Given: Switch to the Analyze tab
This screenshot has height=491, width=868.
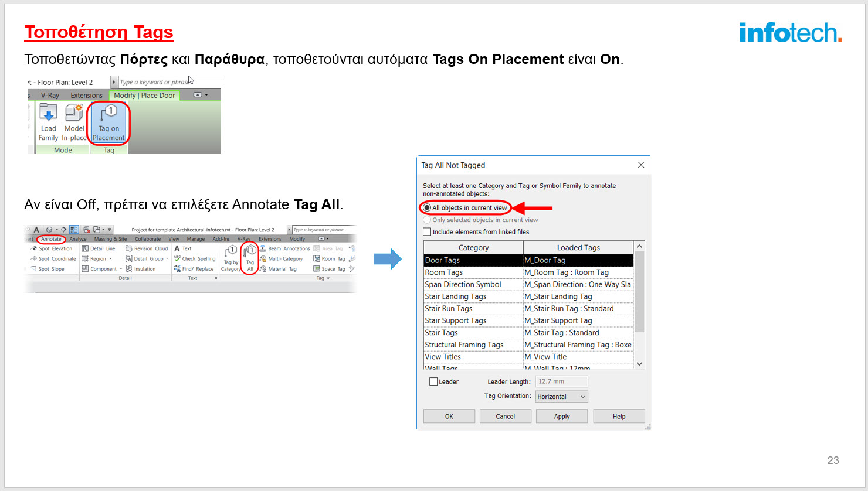Looking at the screenshot, I should (x=78, y=239).
